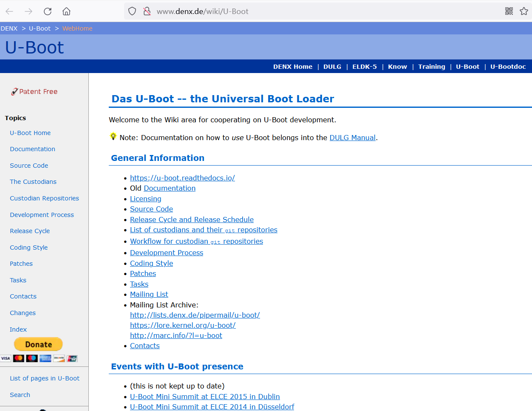Viewport: 532px width, 411px height.
Task: Click the Donate button
Action: tap(38, 344)
